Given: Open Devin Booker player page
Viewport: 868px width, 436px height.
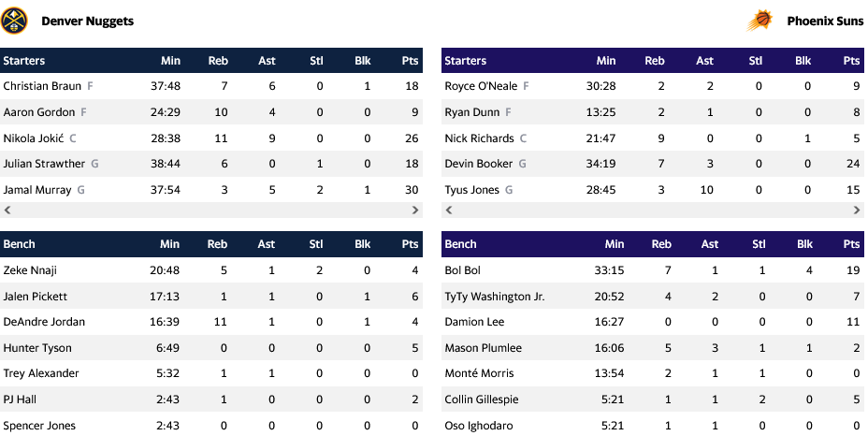Looking at the screenshot, I should (479, 164).
